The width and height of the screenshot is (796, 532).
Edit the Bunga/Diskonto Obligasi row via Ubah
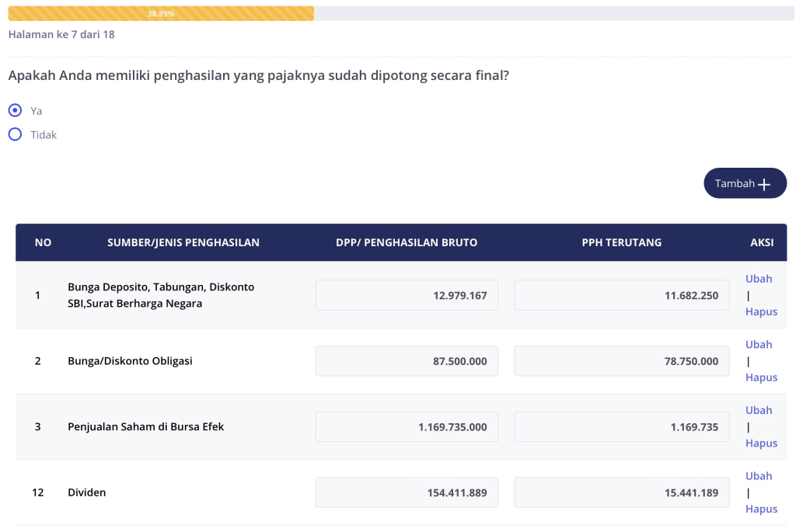pos(759,344)
